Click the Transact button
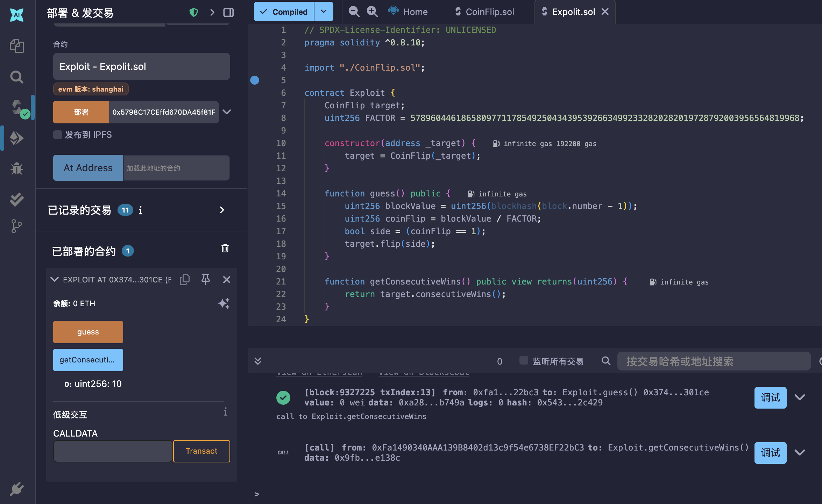 coord(201,451)
